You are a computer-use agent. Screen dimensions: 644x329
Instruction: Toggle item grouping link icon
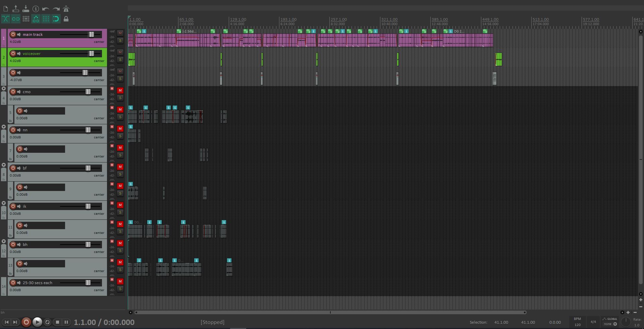[x=16, y=19]
